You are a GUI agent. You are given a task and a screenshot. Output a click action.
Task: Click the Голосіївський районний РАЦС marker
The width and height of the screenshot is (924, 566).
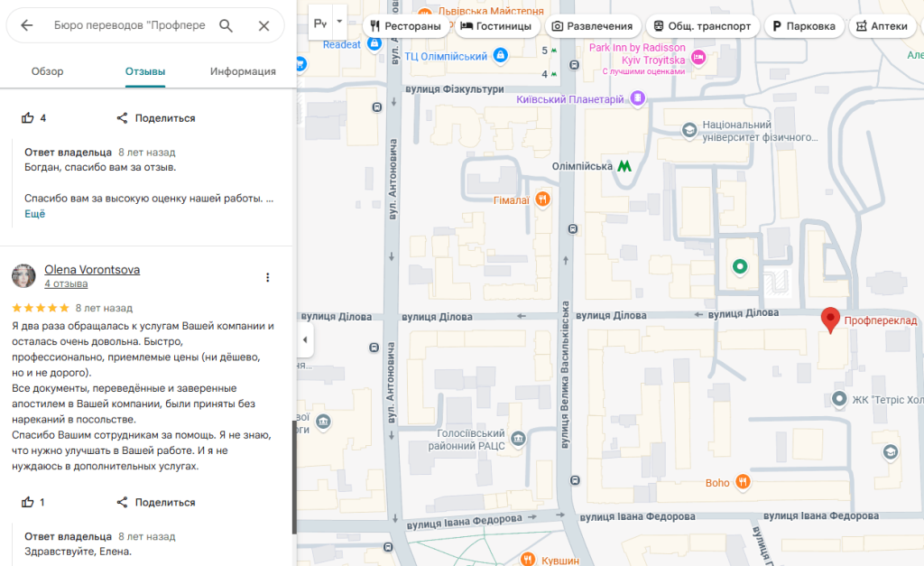518,438
